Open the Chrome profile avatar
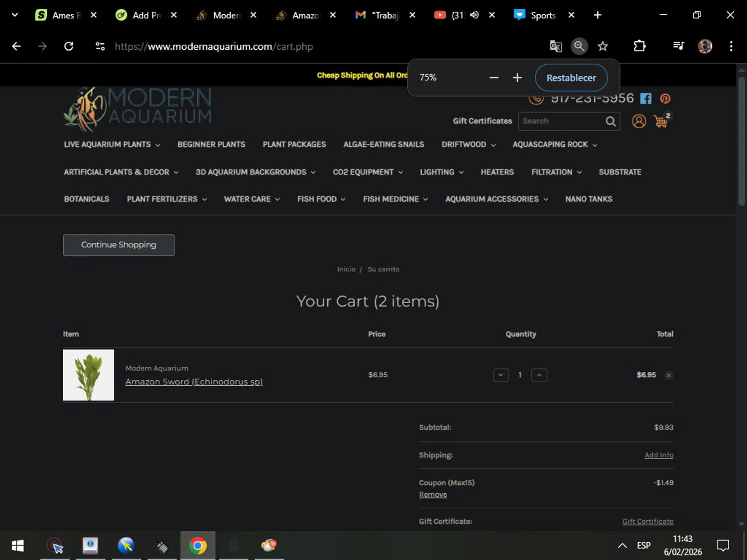 point(705,46)
